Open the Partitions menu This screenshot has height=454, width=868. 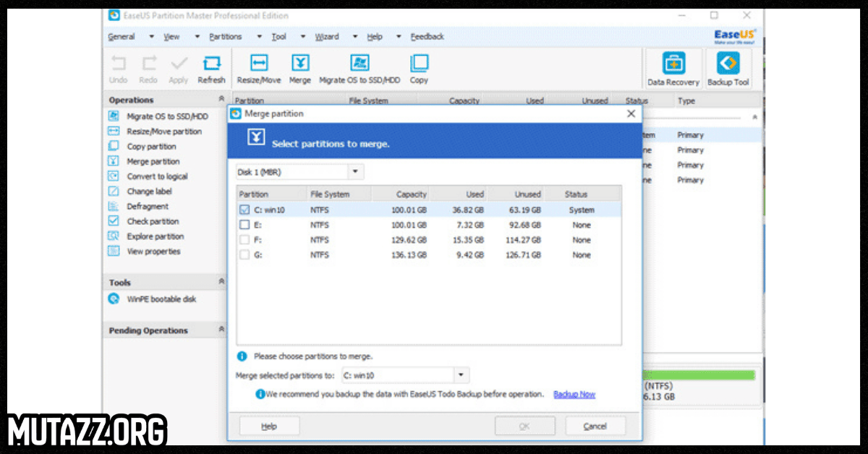[x=225, y=36]
